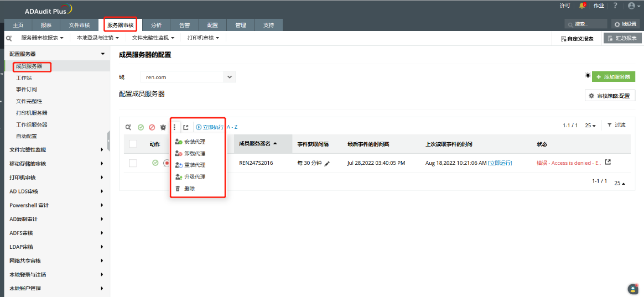Click the 审核策略:配置 button
This screenshot has width=644, height=297.
tap(610, 96)
